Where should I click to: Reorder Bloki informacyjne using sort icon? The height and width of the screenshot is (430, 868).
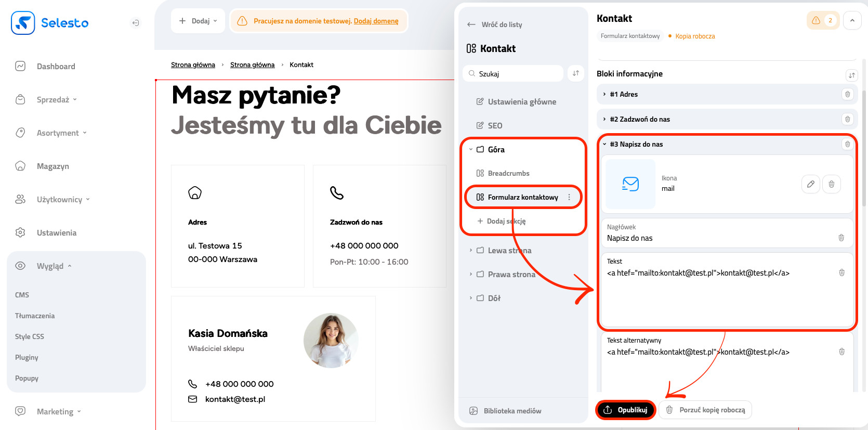pos(851,75)
